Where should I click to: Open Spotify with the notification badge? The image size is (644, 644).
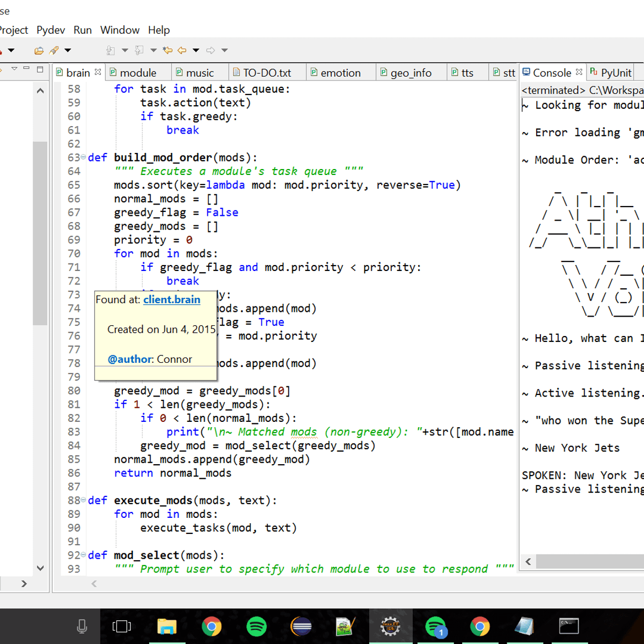(435, 626)
